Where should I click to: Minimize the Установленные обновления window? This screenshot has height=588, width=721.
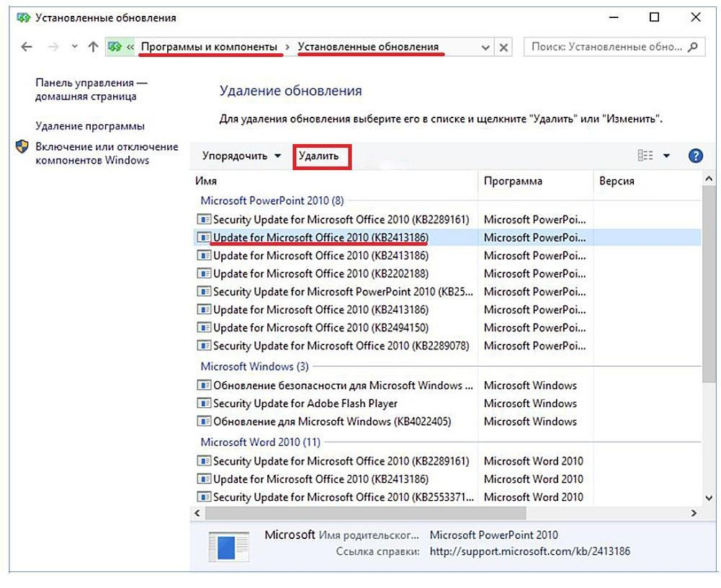coord(614,18)
